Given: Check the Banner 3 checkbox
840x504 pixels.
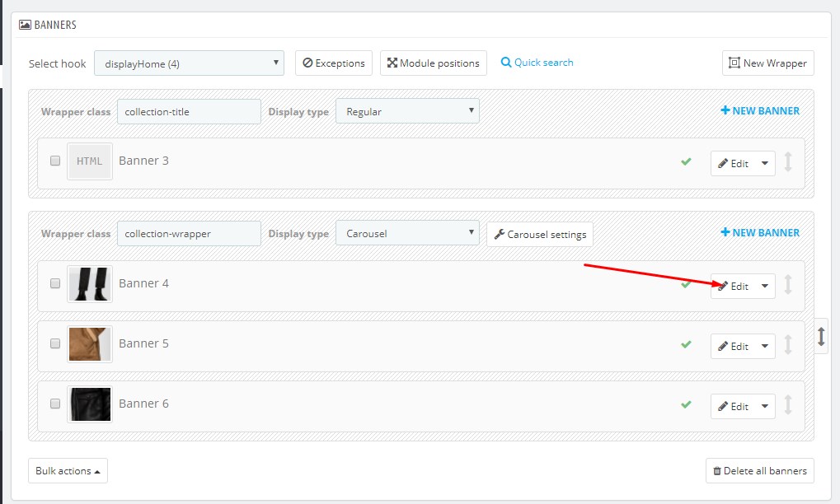Looking at the screenshot, I should [55, 161].
